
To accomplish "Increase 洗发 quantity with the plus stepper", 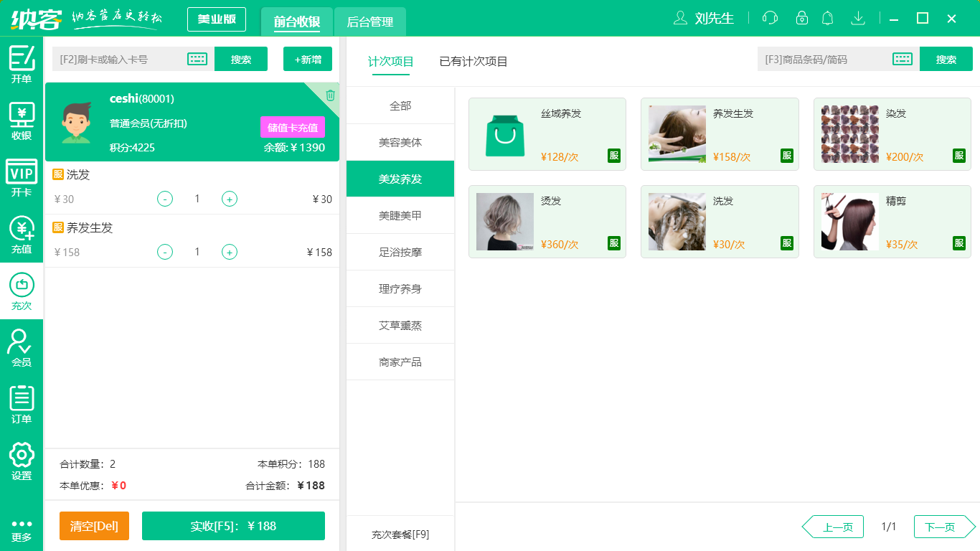I will point(230,199).
